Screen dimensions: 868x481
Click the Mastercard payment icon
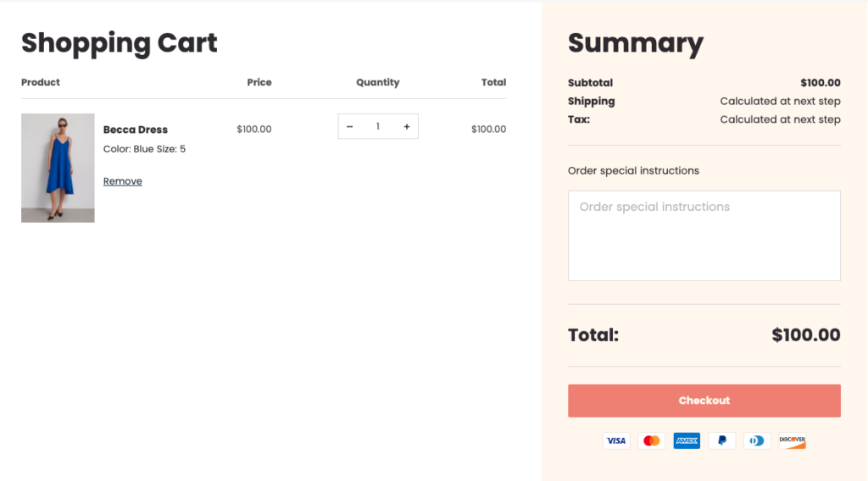[652, 440]
